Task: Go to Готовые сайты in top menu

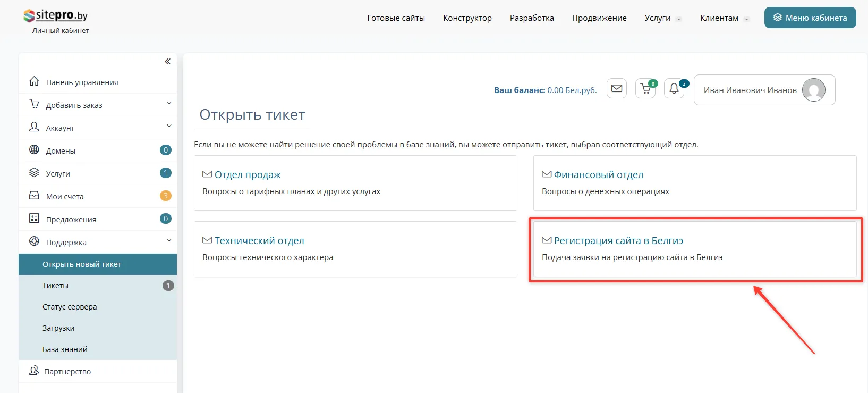Action: pyautogui.click(x=396, y=18)
